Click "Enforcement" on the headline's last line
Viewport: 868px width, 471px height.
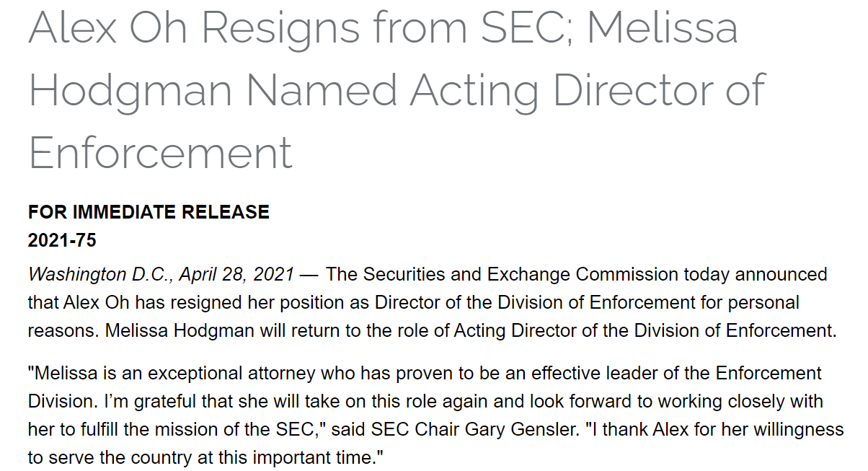(x=160, y=152)
